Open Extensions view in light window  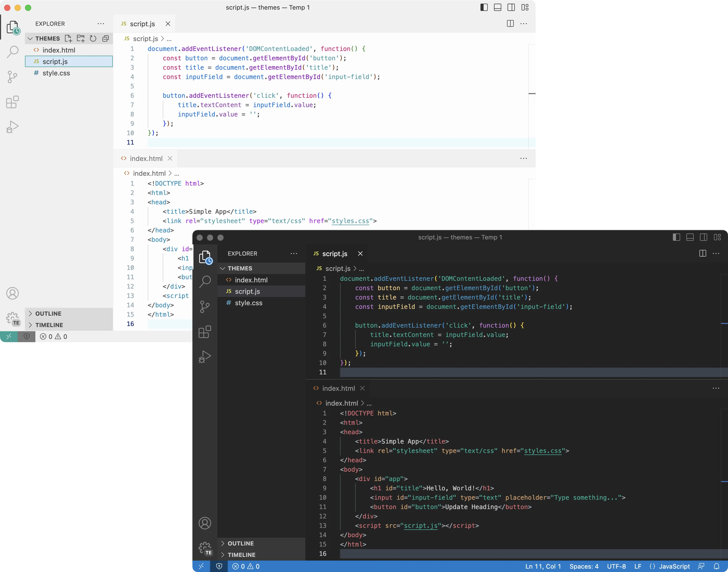(x=12, y=102)
